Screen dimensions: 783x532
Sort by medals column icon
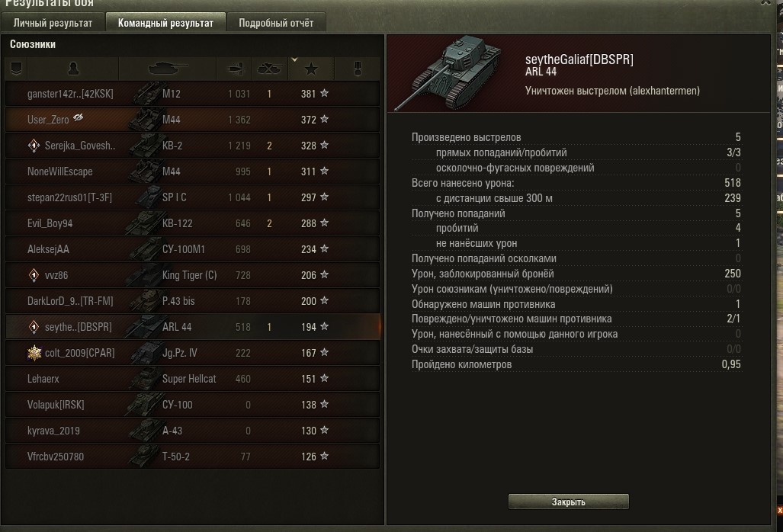(358, 69)
